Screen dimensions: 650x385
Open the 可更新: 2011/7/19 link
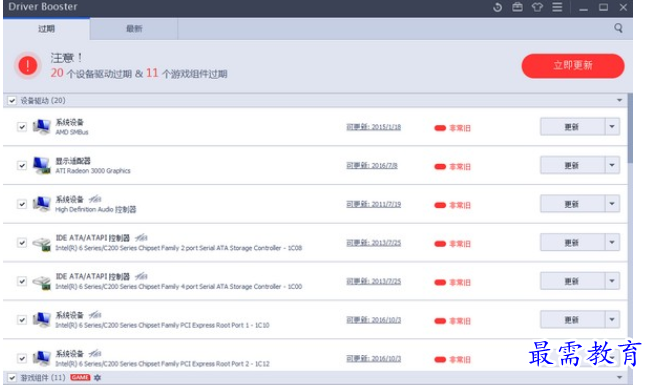click(x=374, y=204)
